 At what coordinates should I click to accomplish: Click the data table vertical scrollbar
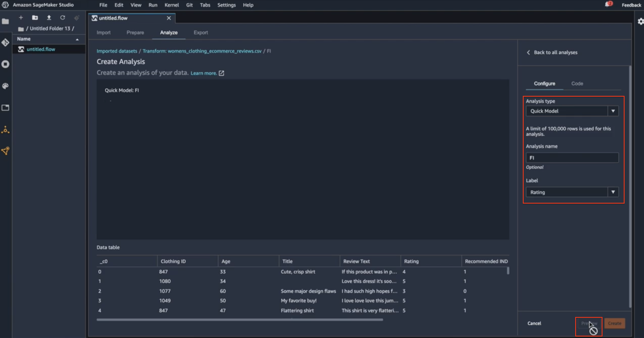(x=508, y=271)
